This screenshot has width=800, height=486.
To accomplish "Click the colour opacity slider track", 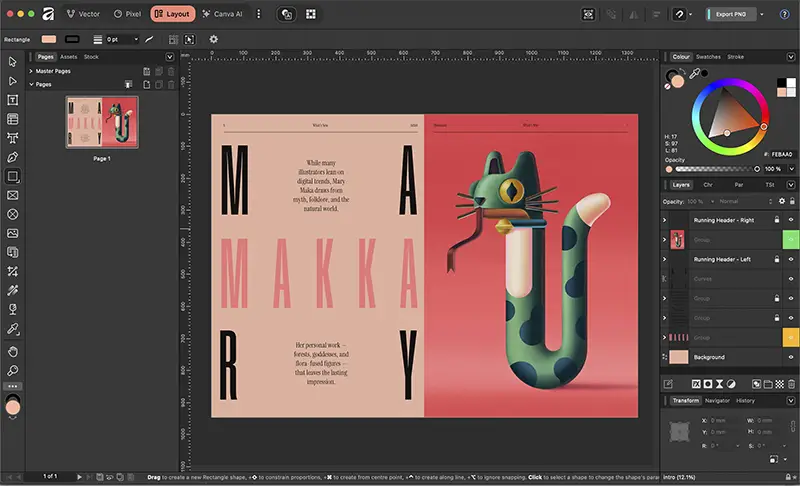I will click(x=716, y=169).
